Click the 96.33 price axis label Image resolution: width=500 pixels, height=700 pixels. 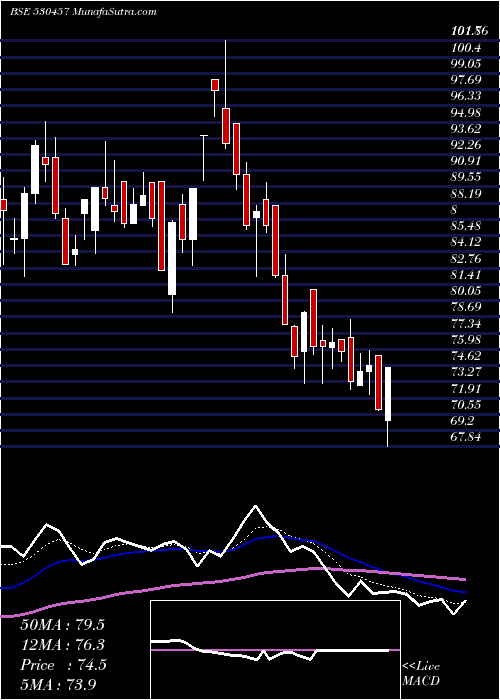(466, 96)
